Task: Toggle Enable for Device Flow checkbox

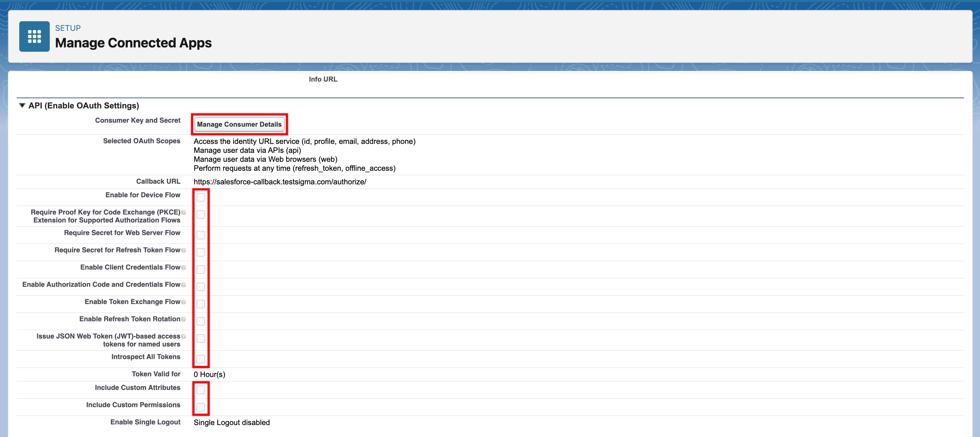Action: pyautogui.click(x=200, y=197)
